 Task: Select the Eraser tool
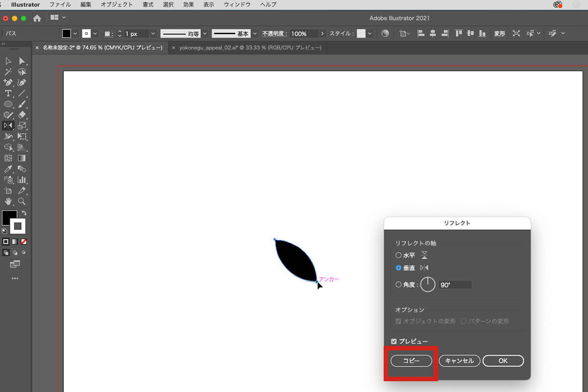coord(22,115)
